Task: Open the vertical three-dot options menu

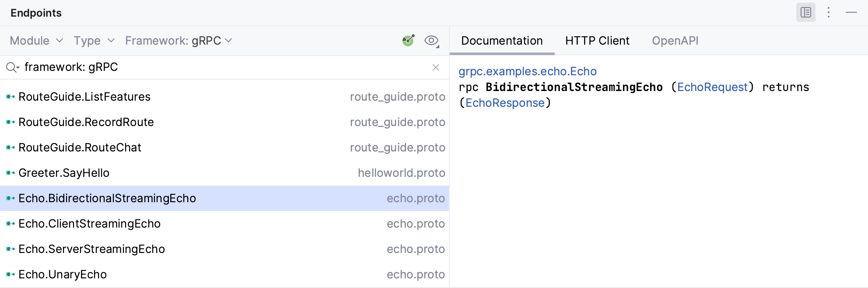Action: point(829,12)
